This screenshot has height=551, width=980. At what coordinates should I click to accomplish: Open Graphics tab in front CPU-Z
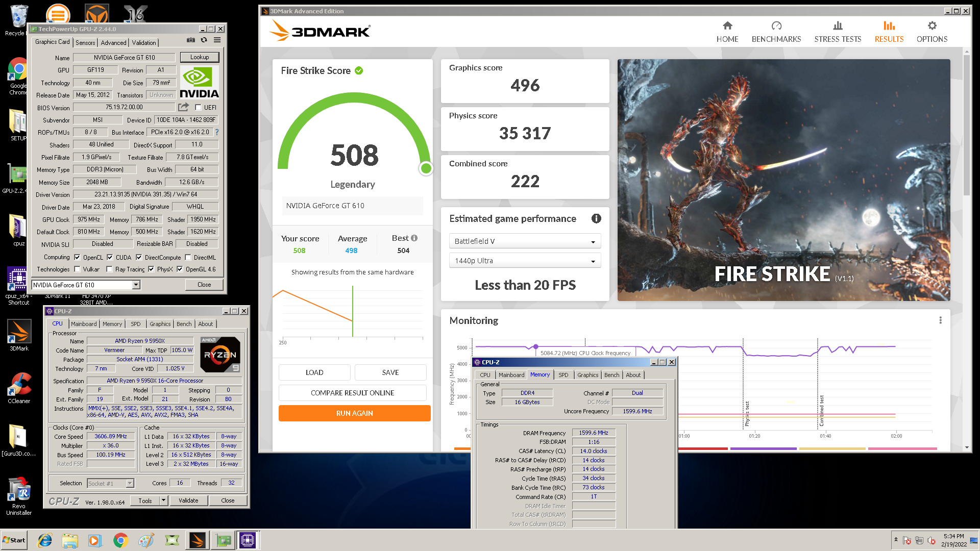(x=587, y=375)
